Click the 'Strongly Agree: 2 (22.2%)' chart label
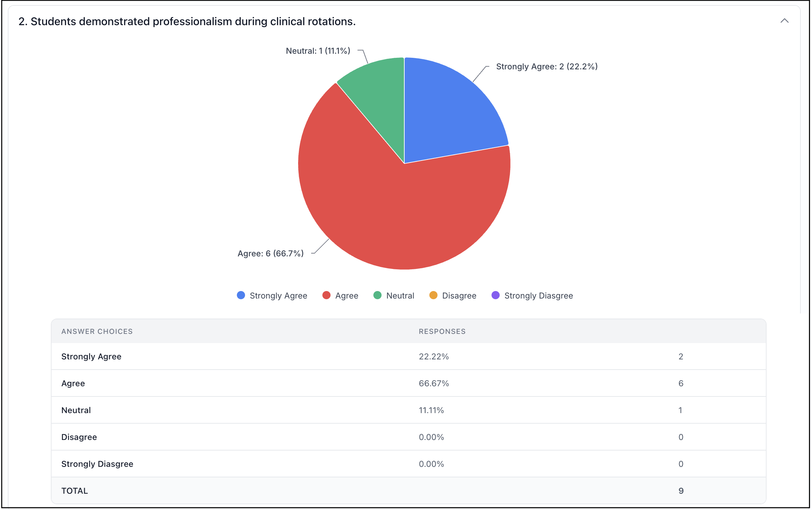Image resolution: width=812 pixels, height=510 pixels. (547, 67)
